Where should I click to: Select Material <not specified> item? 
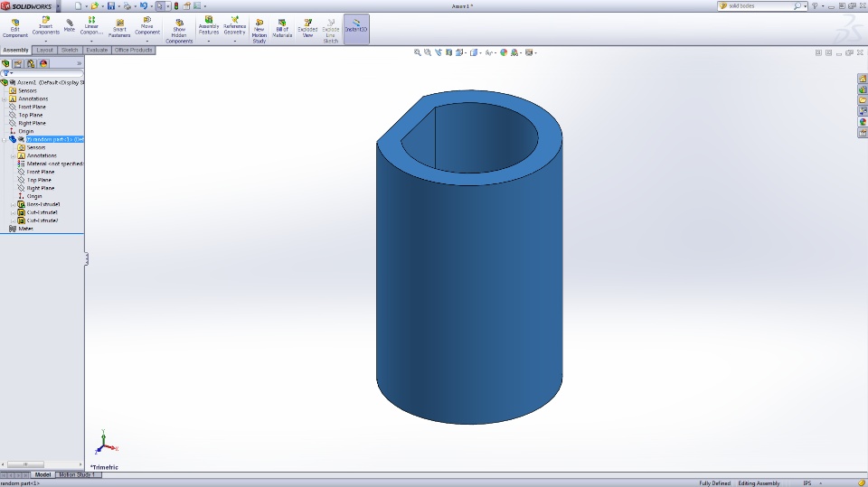51,164
